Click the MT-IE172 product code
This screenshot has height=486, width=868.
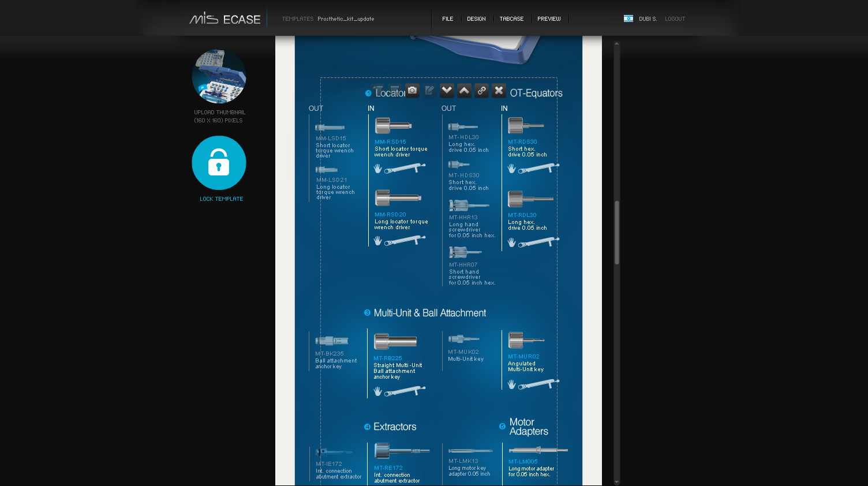pos(329,464)
